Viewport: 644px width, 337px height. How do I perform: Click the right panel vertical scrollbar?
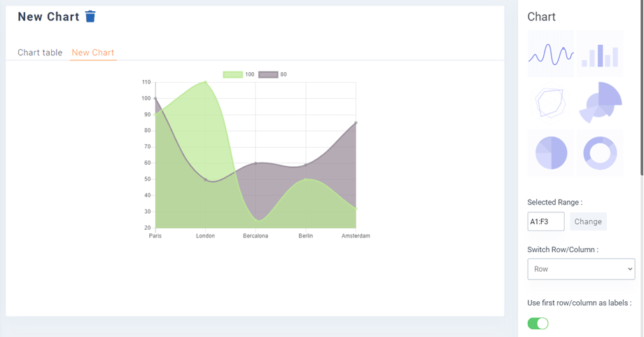click(640, 84)
